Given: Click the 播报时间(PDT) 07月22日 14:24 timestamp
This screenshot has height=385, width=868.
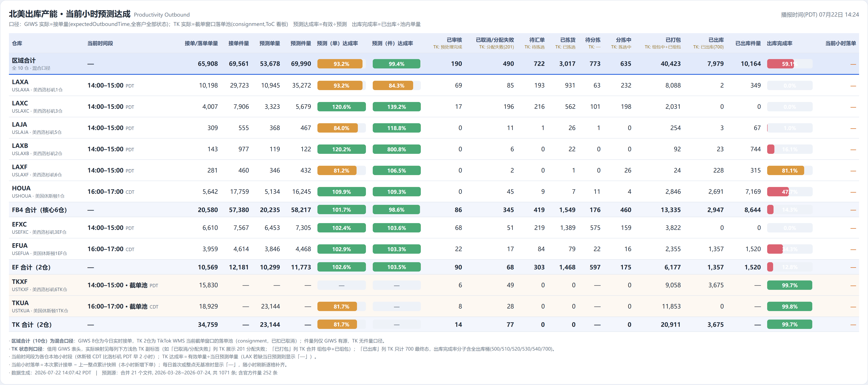Looking at the screenshot, I should (819, 15).
